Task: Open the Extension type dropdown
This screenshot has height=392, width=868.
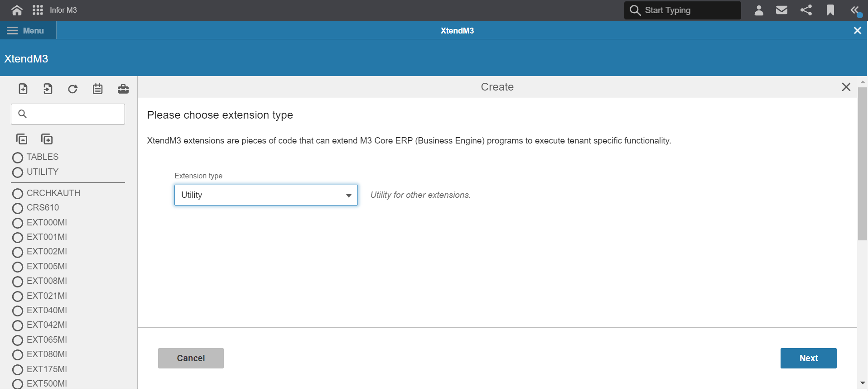Action: (266, 195)
